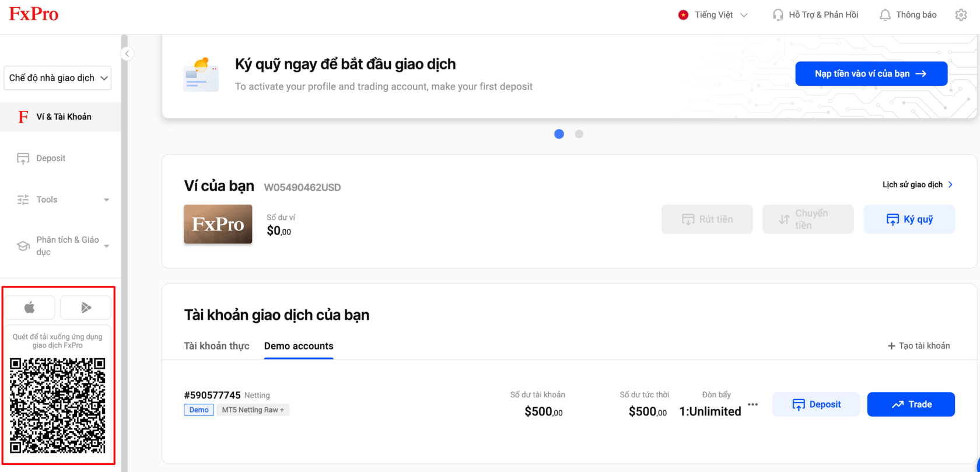Select Ví & Tài Khoản in sidebar
Viewport: 980px width, 472px height.
pos(61,117)
